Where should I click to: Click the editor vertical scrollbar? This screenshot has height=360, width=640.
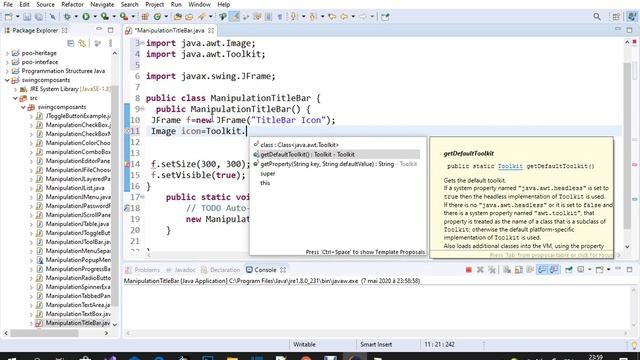pyautogui.click(x=627, y=145)
